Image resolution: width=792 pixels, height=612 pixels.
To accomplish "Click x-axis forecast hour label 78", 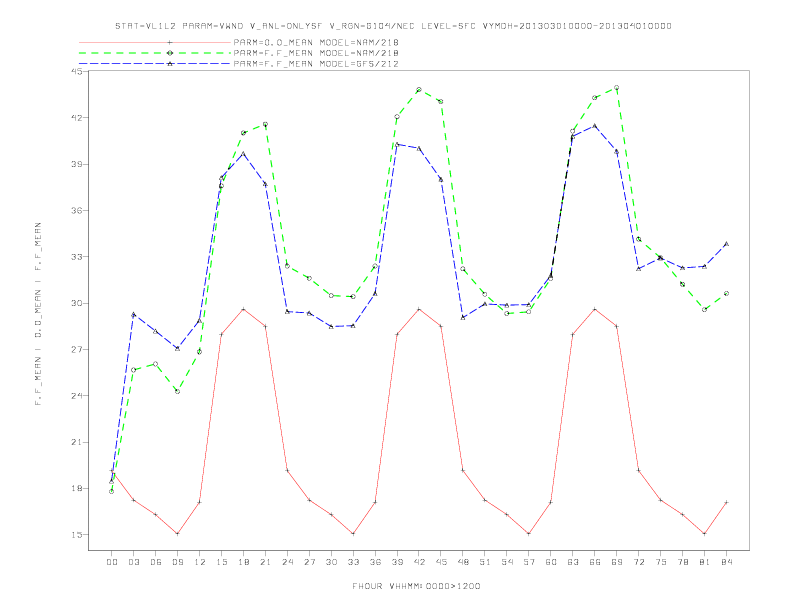I will [x=683, y=562].
